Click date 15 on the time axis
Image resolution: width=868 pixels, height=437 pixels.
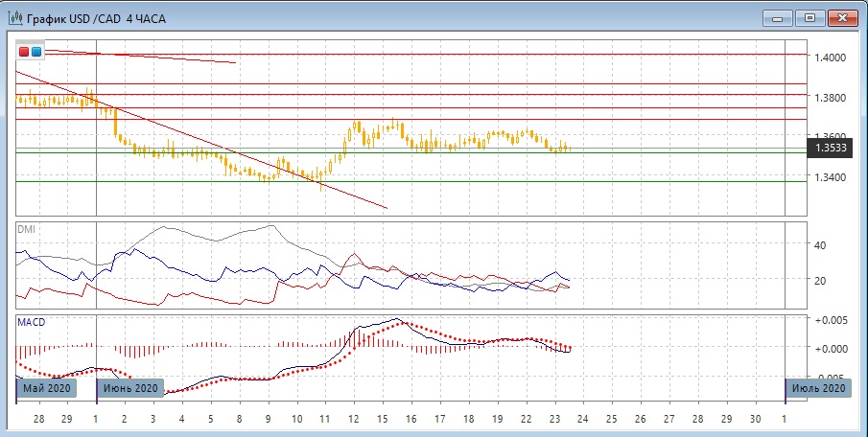pos(382,420)
